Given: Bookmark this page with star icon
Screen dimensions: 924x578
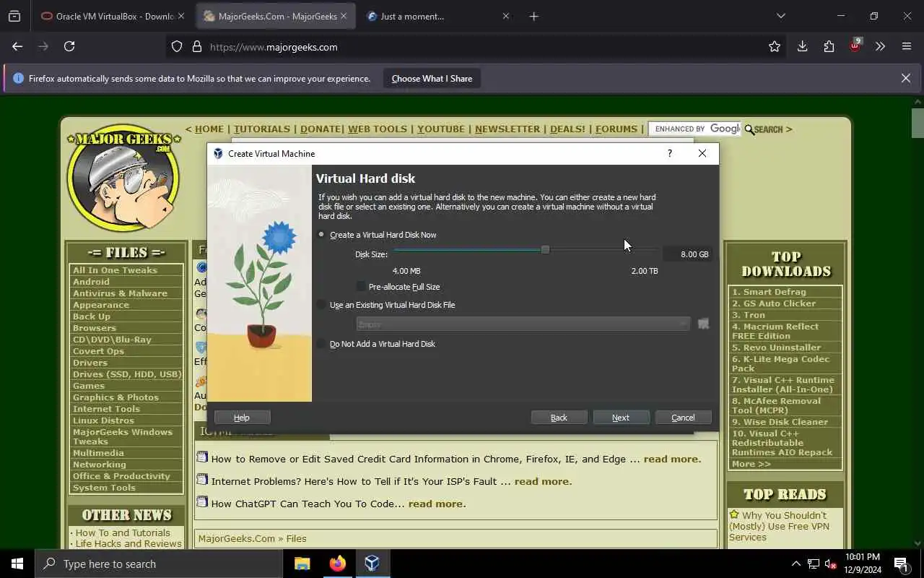Looking at the screenshot, I should pos(775,46).
